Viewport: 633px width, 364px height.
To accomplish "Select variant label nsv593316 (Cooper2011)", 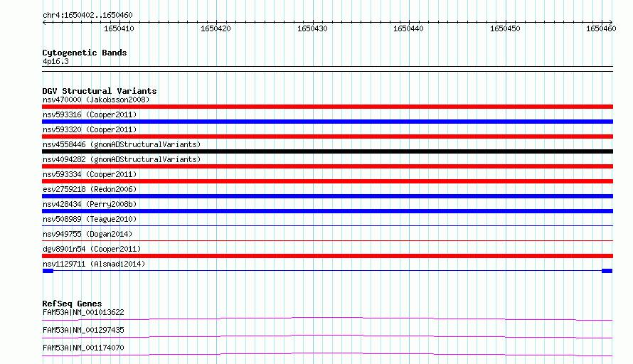I will tap(90, 114).
